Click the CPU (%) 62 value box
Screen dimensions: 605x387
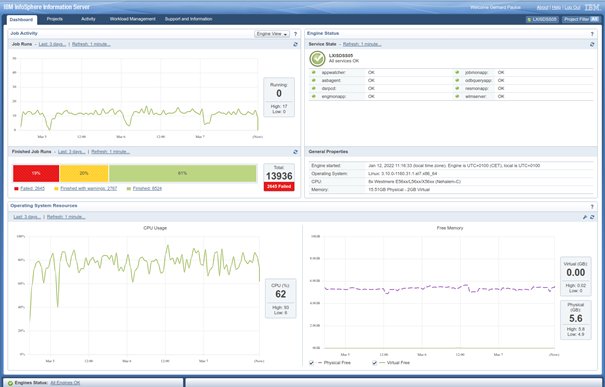(281, 298)
